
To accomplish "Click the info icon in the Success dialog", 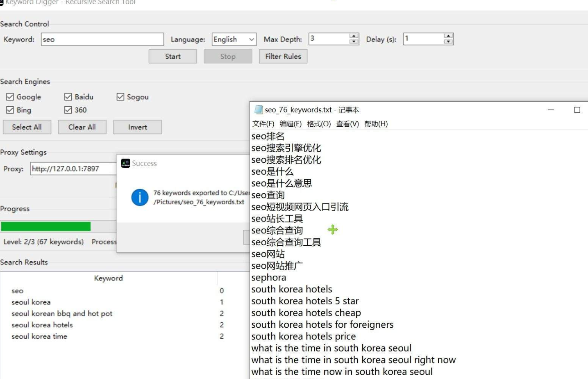I will coord(140,197).
